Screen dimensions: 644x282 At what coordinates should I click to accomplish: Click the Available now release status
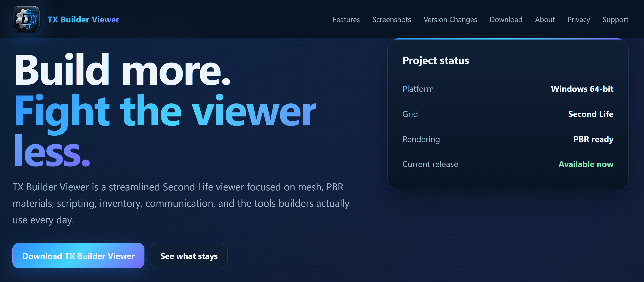tap(586, 164)
